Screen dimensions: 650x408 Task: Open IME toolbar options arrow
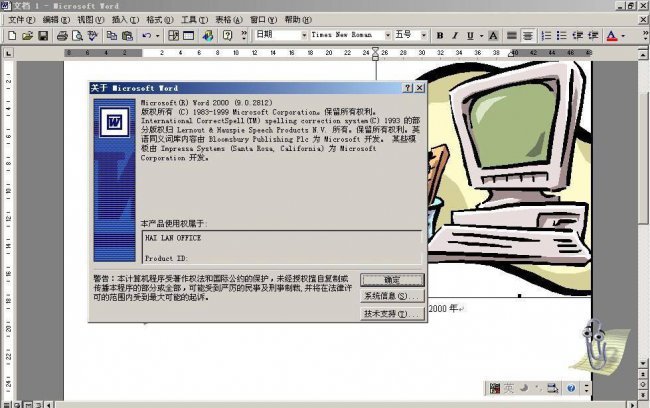click(x=586, y=388)
